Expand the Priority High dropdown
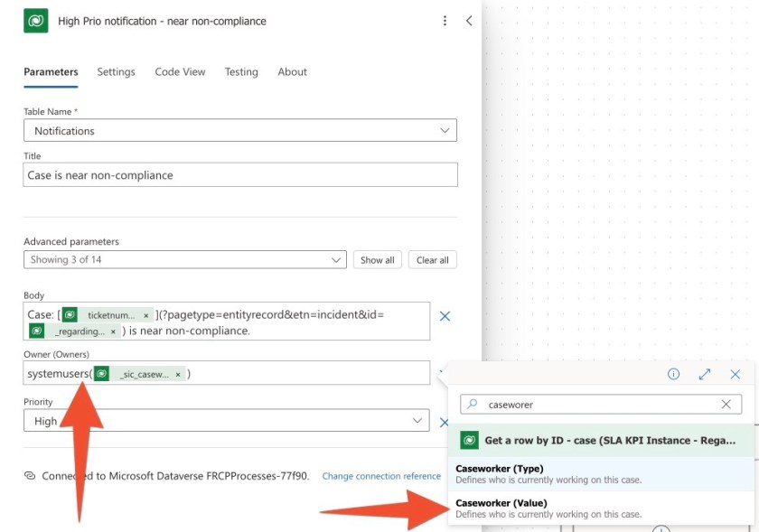The image size is (759, 532). tap(227, 421)
